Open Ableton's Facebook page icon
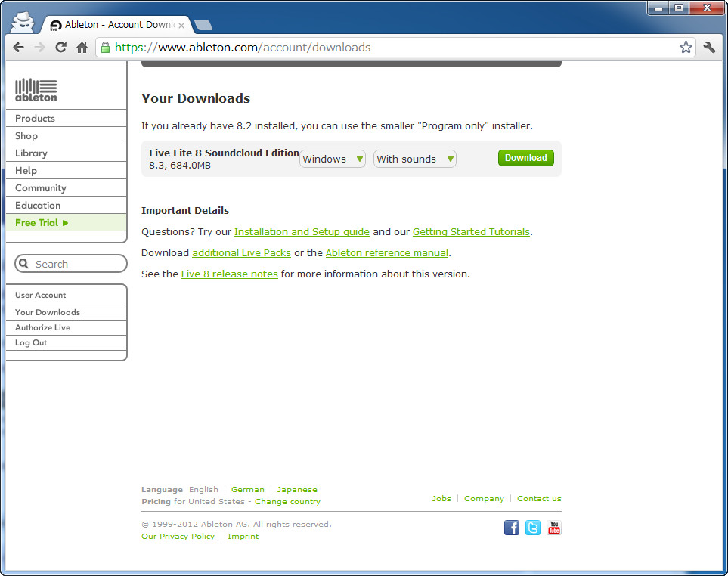Viewport: 728px width, 576px height. (x=512, y=528)
